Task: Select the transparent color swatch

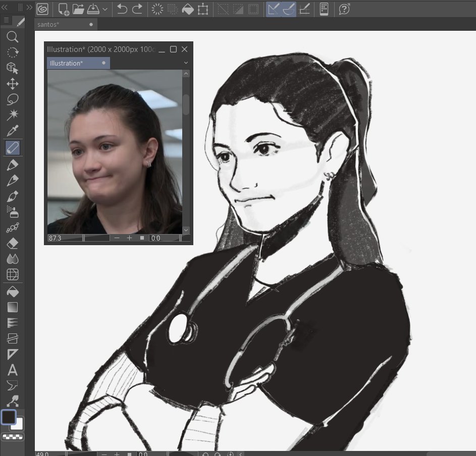Action: tap(13, 437)
